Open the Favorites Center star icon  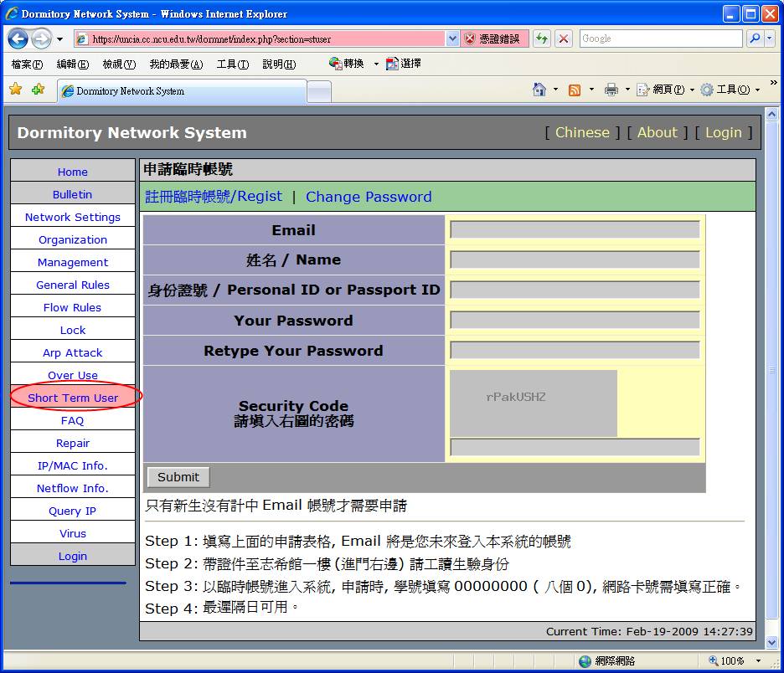coord(15,90)
